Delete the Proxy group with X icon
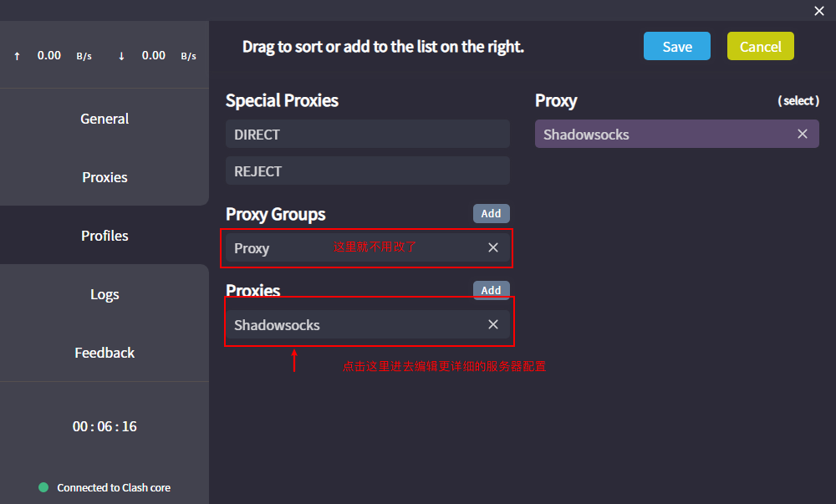 pos(492,247)
